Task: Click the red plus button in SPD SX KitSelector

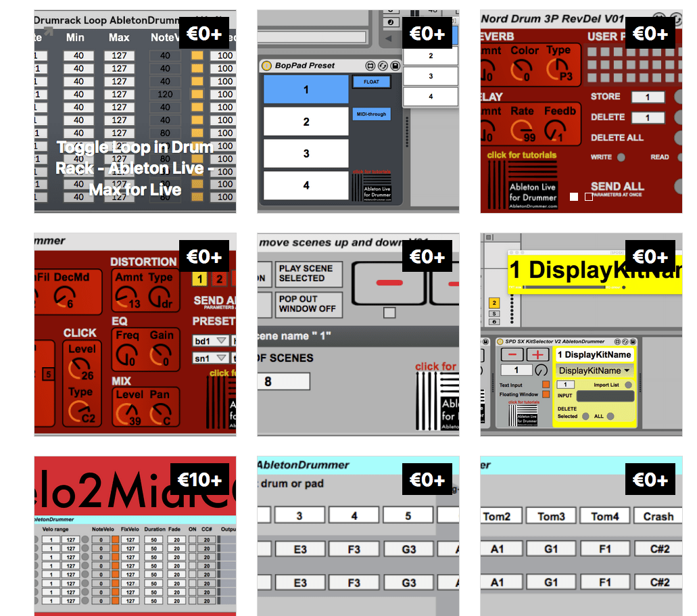Action: click(537, 354)
